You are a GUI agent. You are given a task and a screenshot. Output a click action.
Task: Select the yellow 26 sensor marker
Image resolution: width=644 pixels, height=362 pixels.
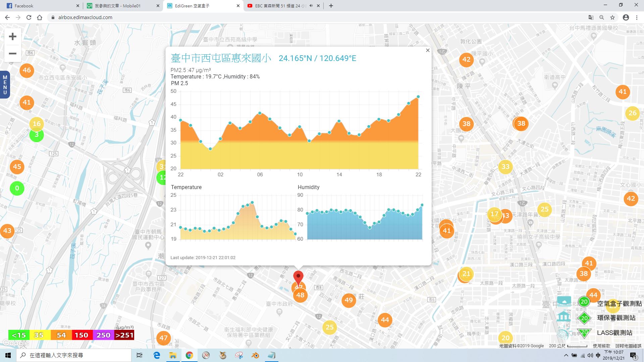pos(633,113)
